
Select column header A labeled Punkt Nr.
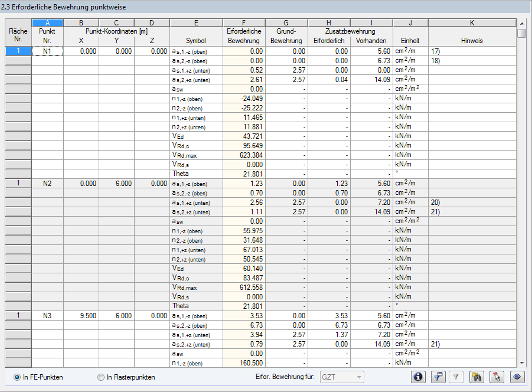tap(47, 22)
